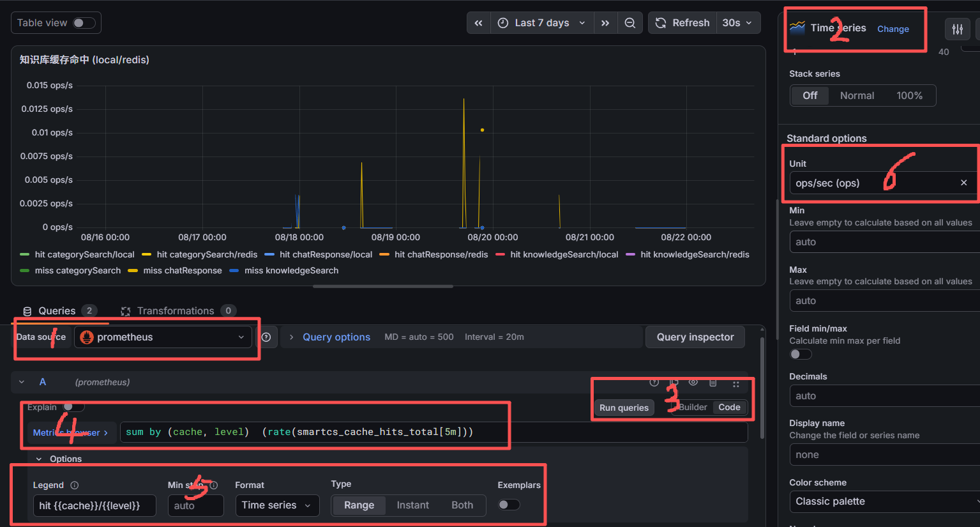Image resolution: width=980 pixels, height=527 pixels.
Task: Shift time range backward with double-left arrow
Action: click(478, 23)
